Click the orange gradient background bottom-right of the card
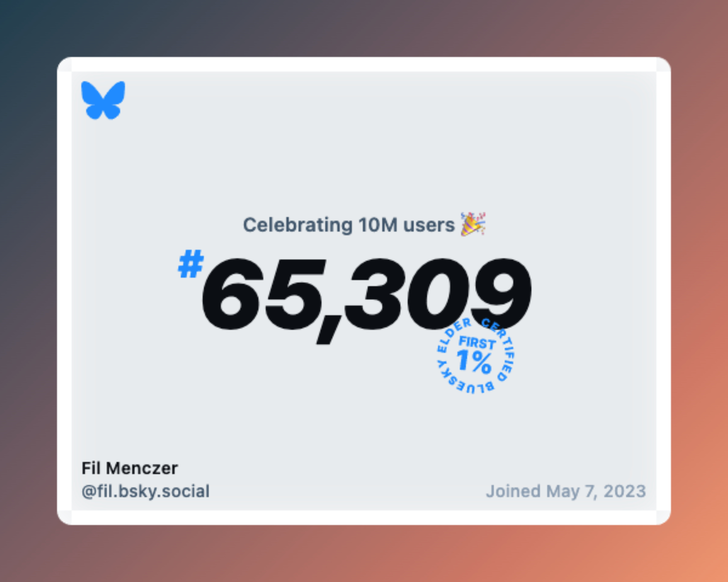The image size is (728, 582). (699, 553)
